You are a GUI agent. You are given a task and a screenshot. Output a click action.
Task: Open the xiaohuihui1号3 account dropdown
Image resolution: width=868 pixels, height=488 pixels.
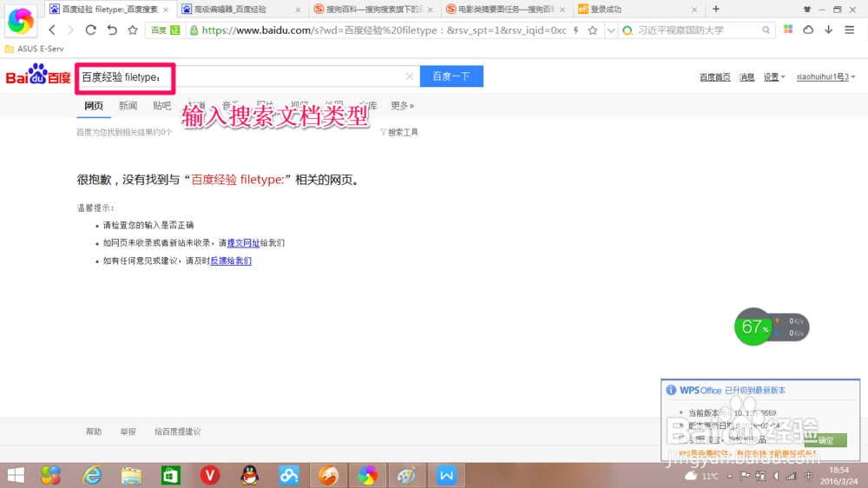825,77
